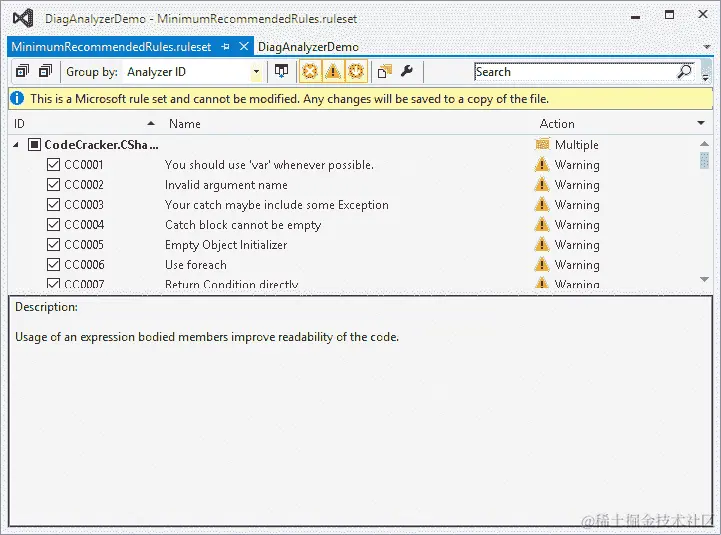Open the Action column filter dropdown
The image size is (721, 535).
point(701,123)
